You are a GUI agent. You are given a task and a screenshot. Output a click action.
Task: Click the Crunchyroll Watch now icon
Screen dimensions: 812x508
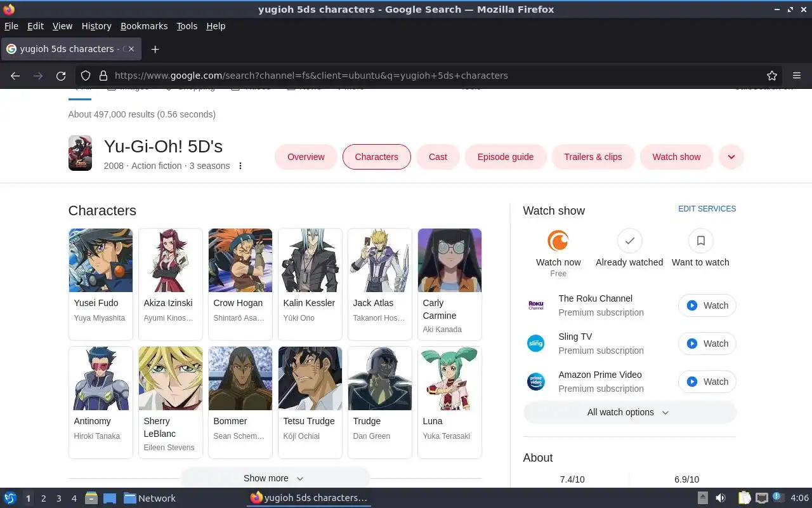pyautogui.click(x=558, y=241)
